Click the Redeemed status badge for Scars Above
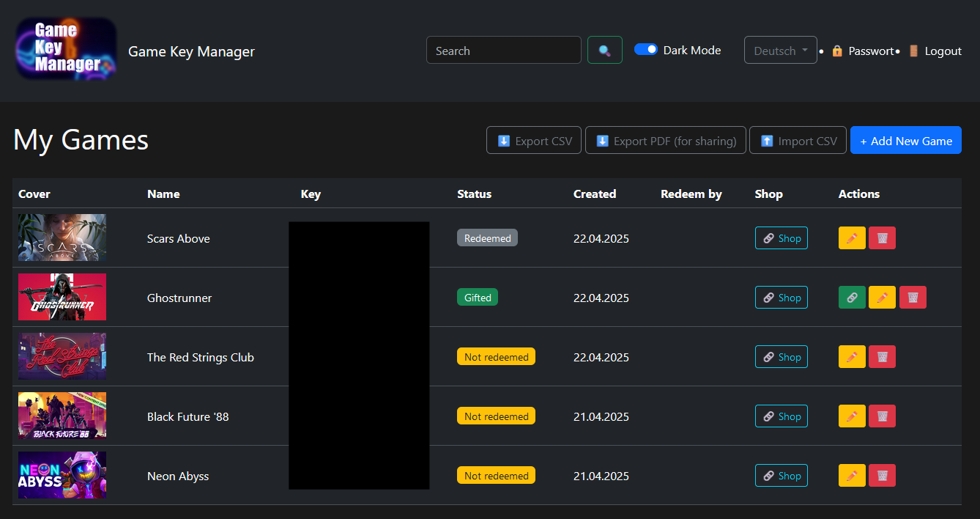The image size is (980, 519). 487,238
